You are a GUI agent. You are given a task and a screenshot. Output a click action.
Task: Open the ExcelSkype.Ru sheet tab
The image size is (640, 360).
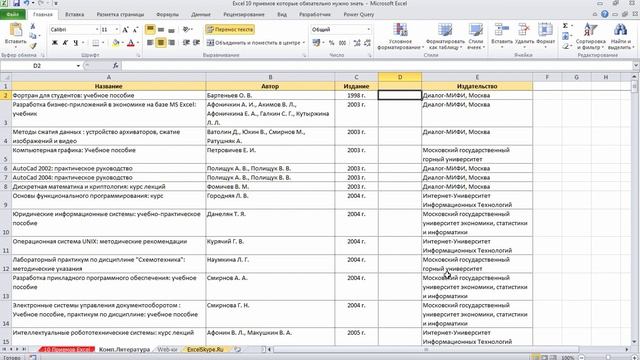pos(205,350)
